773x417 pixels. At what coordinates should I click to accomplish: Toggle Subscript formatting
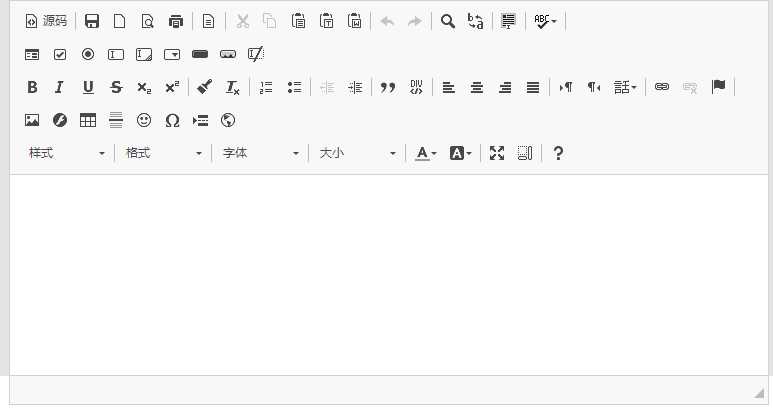coord(144,87)
